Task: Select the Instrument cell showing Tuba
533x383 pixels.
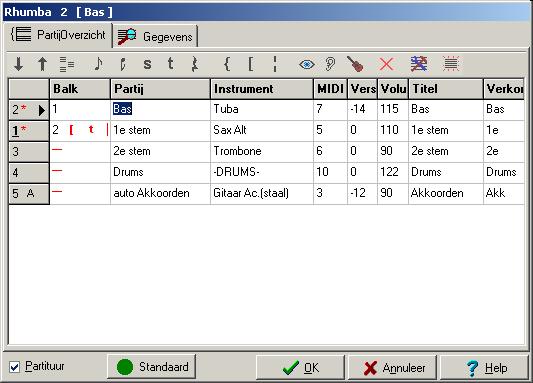Action: tap(261, 109)
